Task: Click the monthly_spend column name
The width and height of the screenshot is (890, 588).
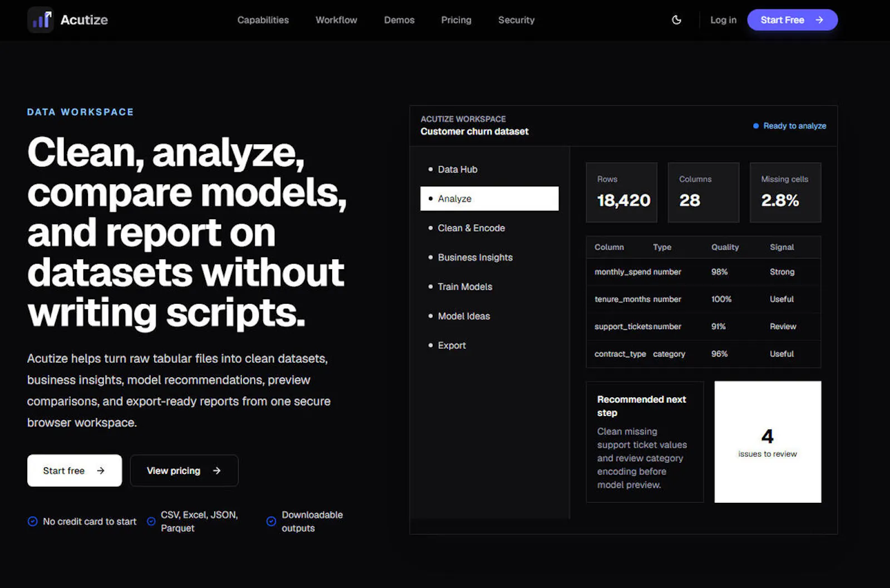Action: tap(622, 272)
